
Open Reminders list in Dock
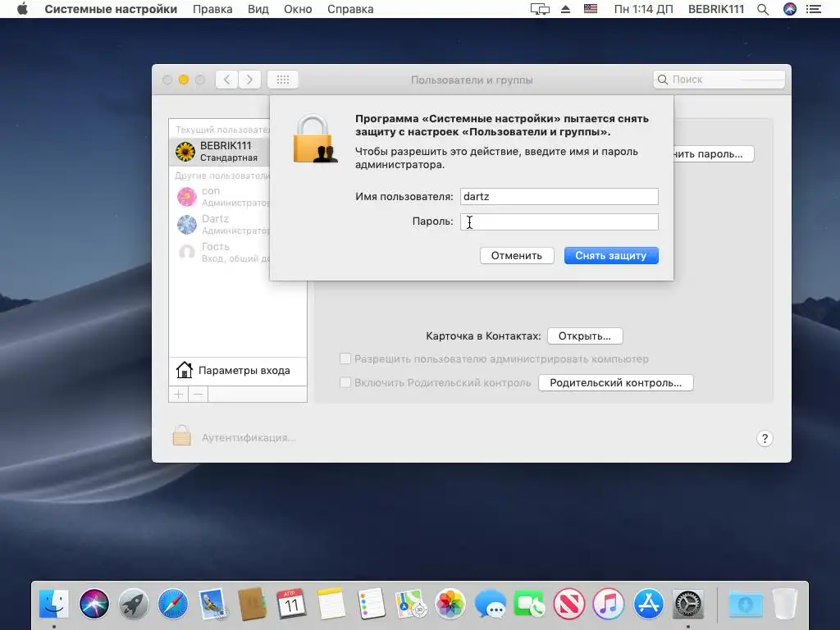click(x=371, y=604)
